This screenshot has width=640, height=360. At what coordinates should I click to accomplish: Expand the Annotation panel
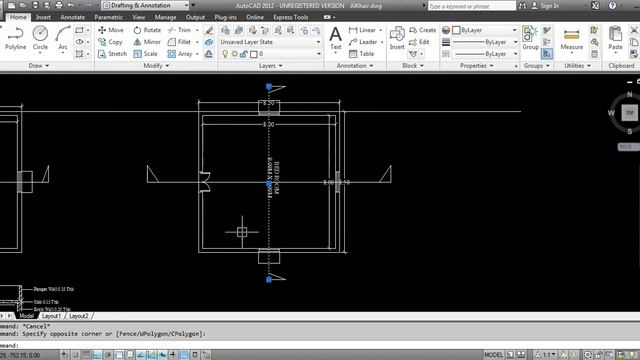tap(355, 66)
